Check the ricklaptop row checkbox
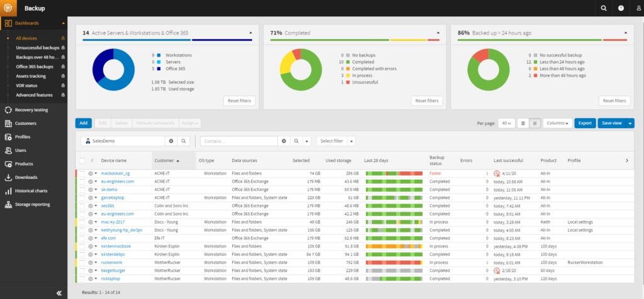This screenshot has height=299, width=644. click(x=82, y=279)
